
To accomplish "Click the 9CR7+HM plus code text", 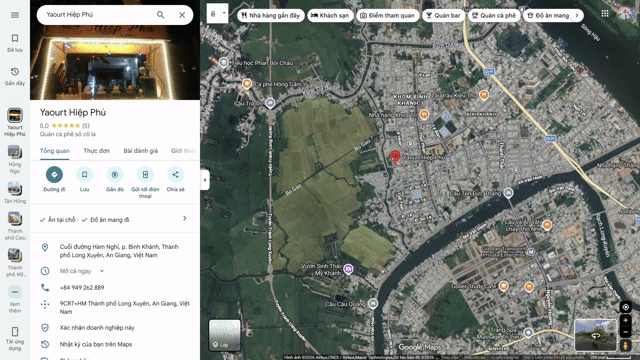I will click(124, 307).
